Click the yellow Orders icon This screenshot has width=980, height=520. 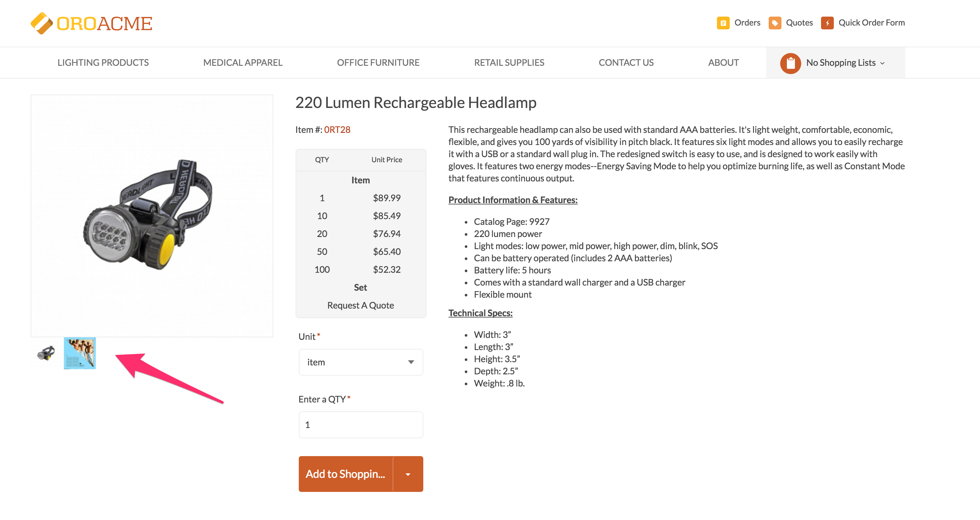click(723, 23)
